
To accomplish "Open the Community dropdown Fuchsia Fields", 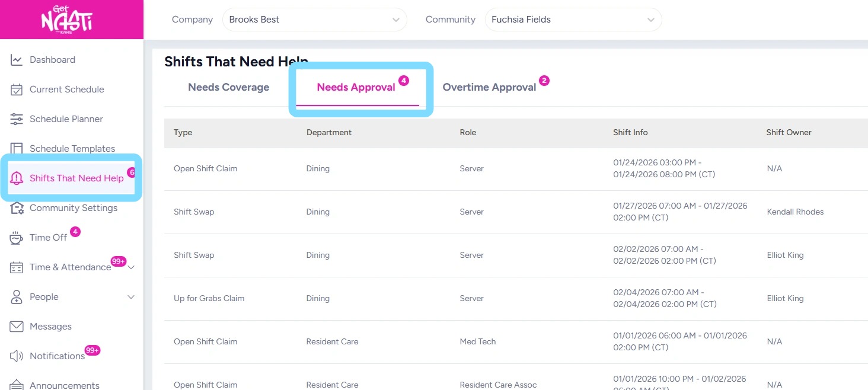I will click(573, 20).
